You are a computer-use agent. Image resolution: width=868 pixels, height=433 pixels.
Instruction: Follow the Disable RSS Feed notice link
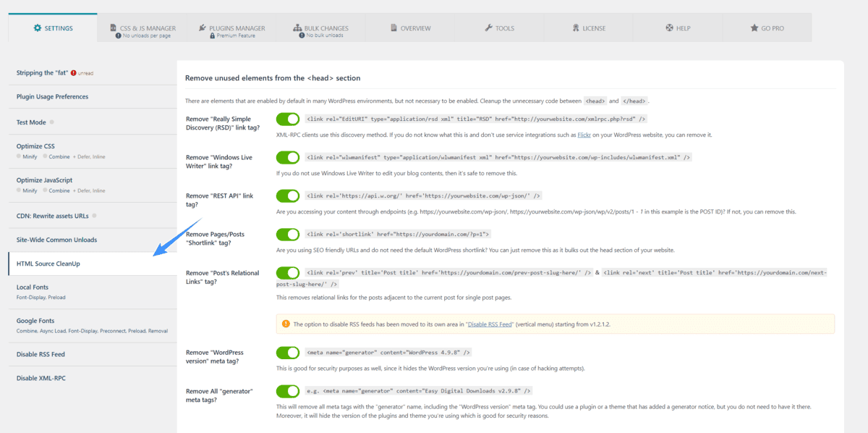pyautogui.click(x=490, y=324)
